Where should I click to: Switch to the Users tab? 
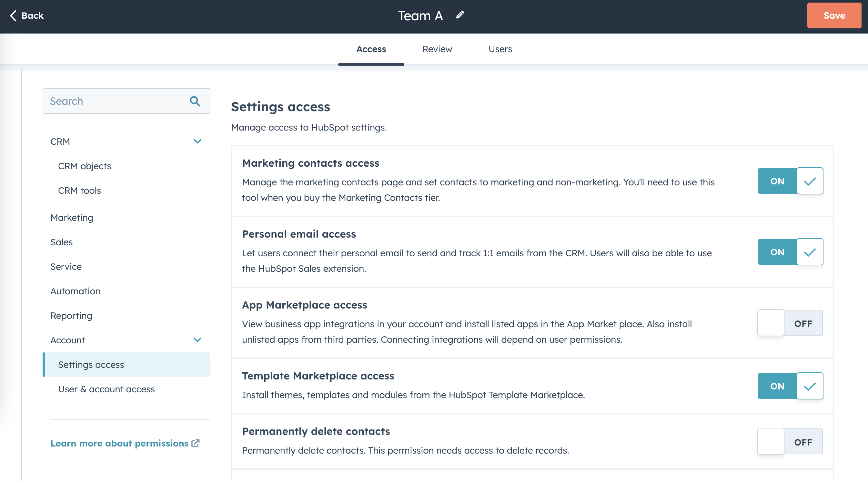tap(500, 49)
